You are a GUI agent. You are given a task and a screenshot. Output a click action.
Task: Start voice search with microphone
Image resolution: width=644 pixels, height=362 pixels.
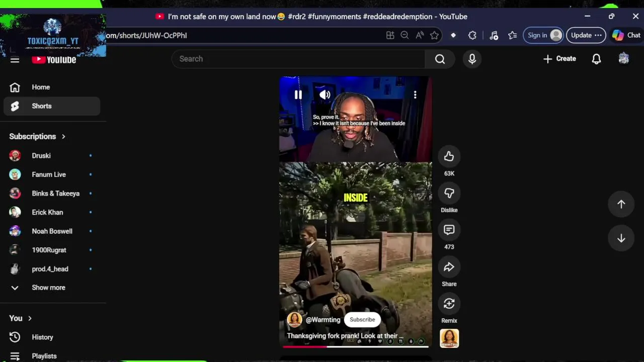pos(472,59)
